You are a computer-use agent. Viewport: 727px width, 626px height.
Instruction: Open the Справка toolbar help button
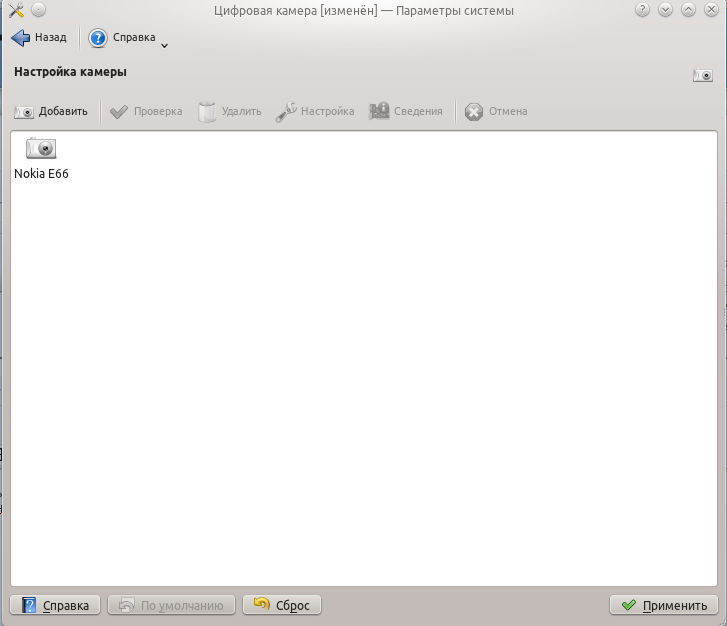[122, 38]
